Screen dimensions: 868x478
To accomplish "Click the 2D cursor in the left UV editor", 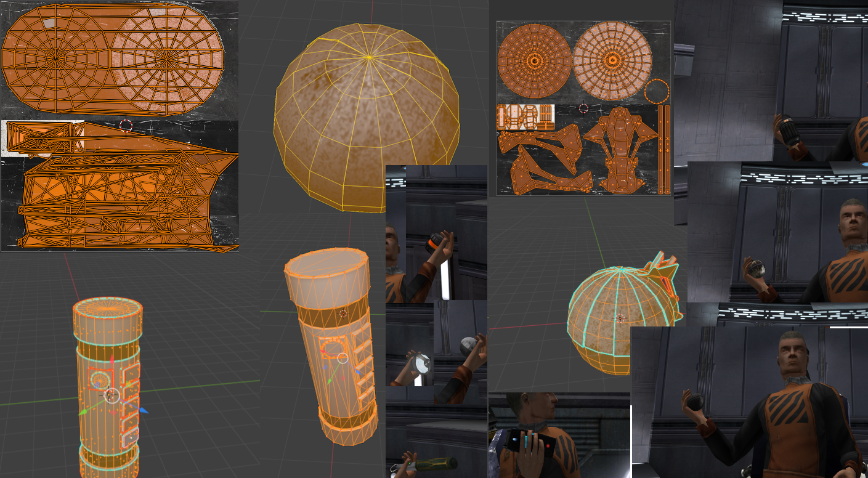I will (126, 126).
